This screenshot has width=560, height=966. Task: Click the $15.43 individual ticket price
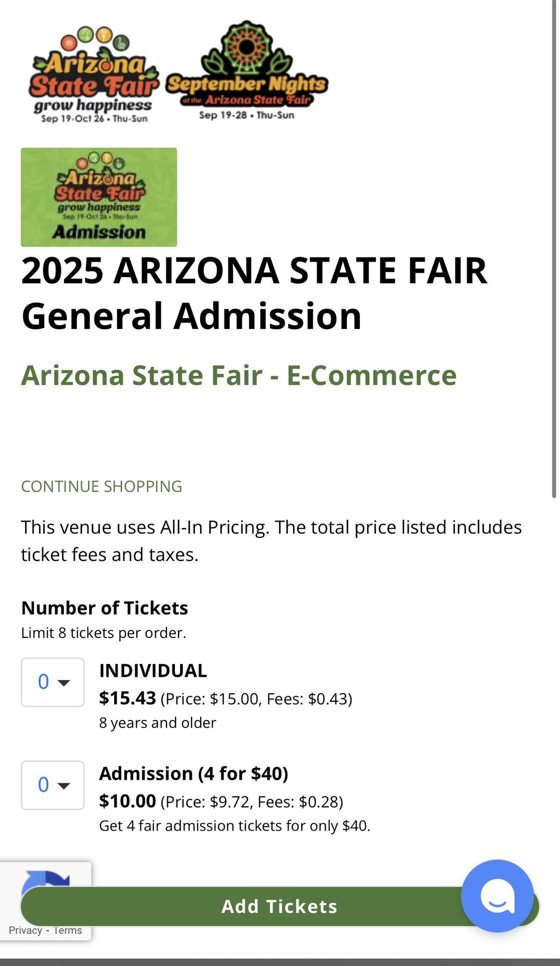pos(128,698)
